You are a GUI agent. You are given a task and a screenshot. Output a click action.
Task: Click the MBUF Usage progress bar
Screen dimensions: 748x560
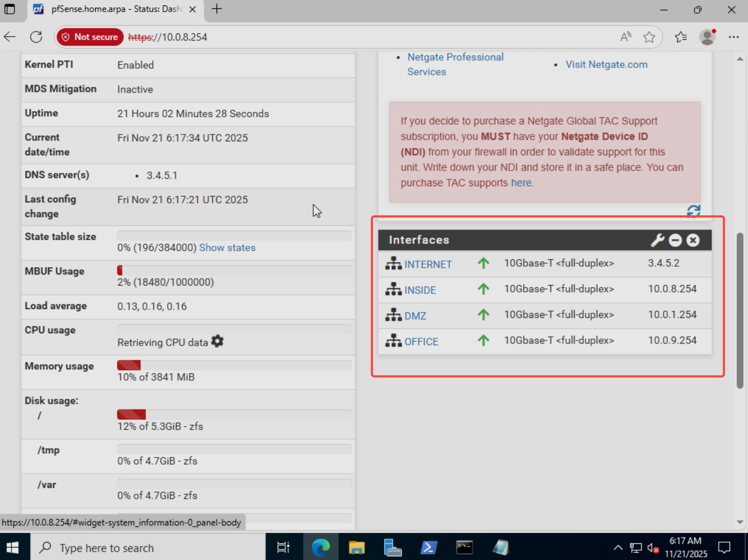pos(234,270)
